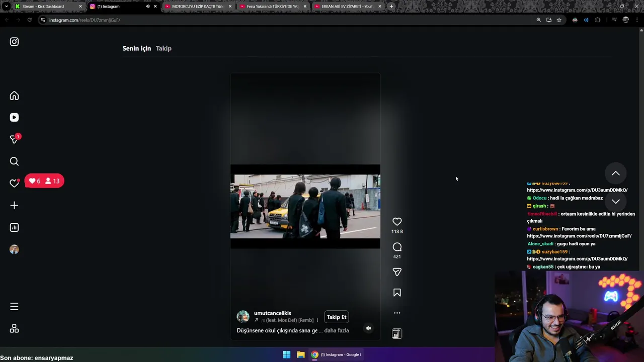Open the dashboard insights sidebar icon

pos(14,227)
